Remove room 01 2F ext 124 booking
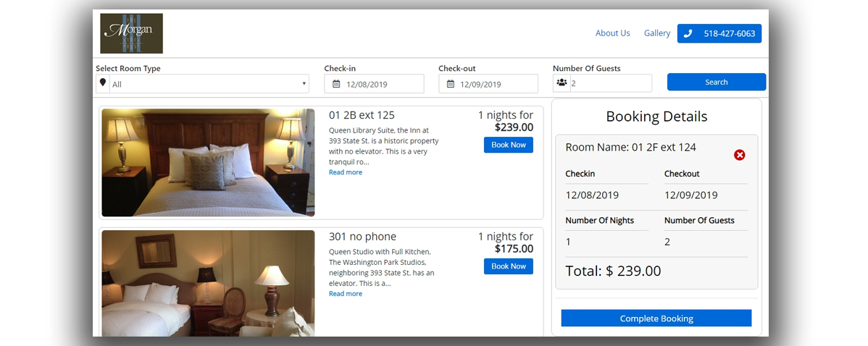The width and height of the screenshot is (868, 346). pos(739,155)
